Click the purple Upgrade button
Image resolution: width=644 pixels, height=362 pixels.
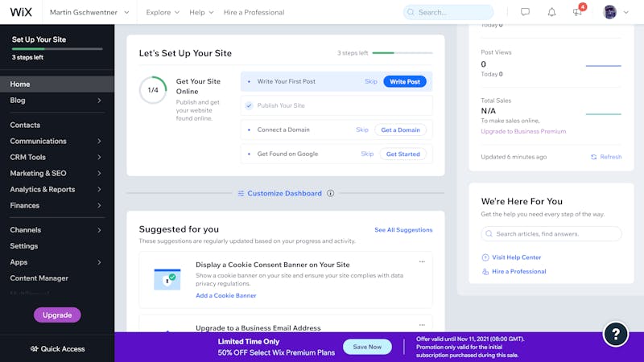coord(57,315)
